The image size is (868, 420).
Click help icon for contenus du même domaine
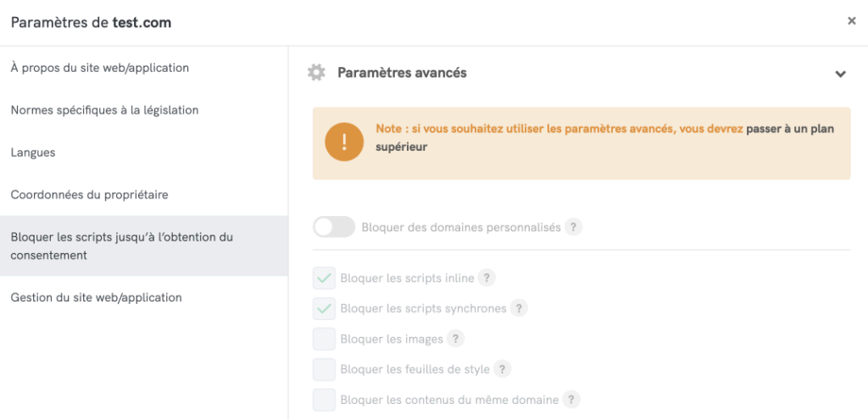[571, 400]
